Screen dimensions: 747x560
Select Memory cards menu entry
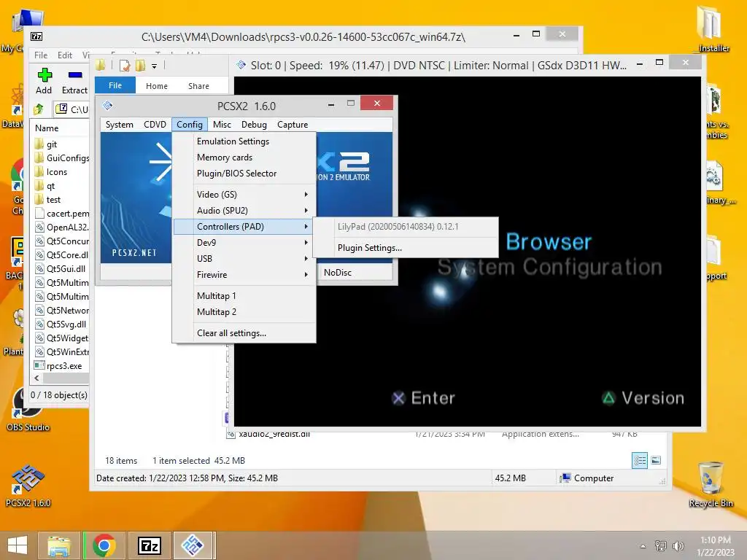[x=225, y=157]
